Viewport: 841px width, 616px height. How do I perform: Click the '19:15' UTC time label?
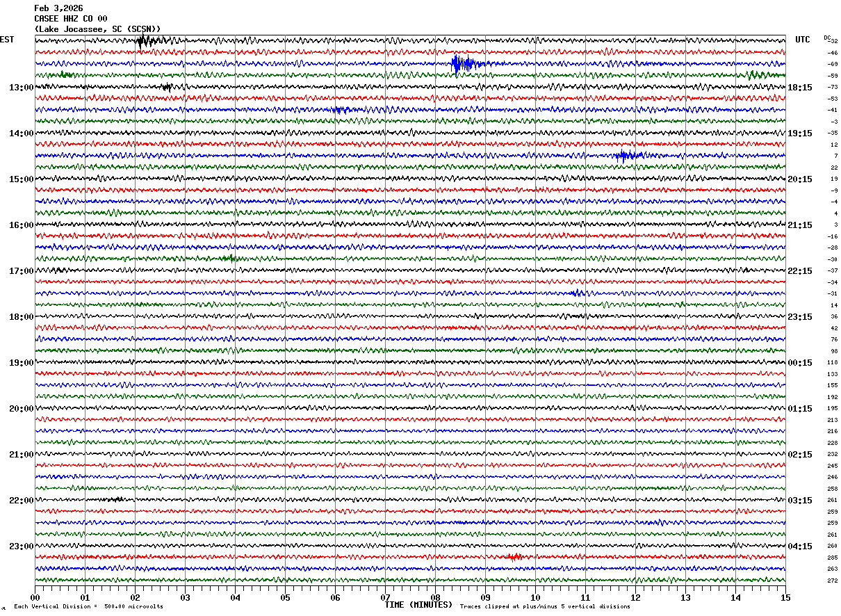click(x=800, y=133)
